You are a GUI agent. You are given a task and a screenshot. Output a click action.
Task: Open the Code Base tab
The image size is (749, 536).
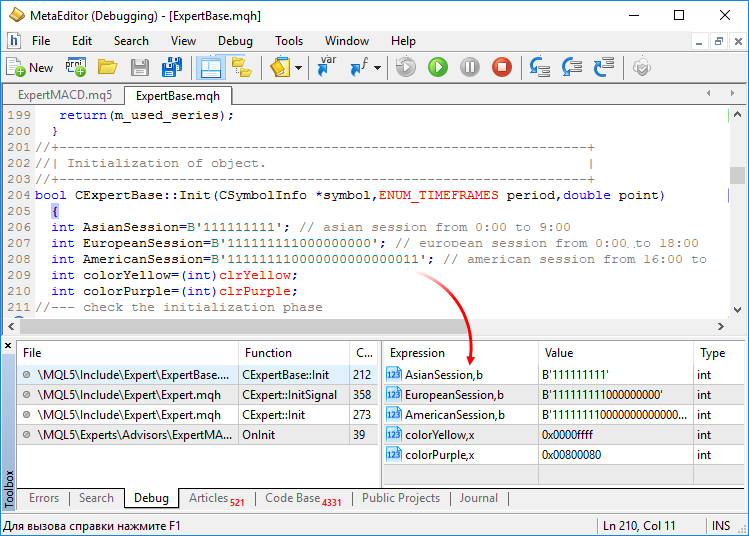[x=303, y=499]
